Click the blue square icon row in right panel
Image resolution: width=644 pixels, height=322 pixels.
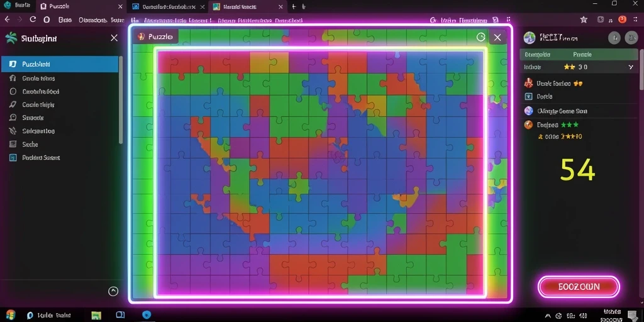(x=579, y=96)
